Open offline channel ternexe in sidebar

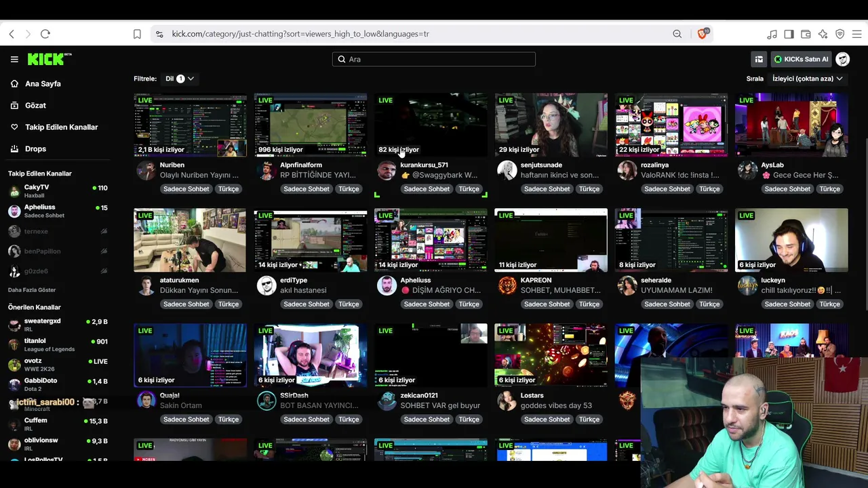pos(58,231)
